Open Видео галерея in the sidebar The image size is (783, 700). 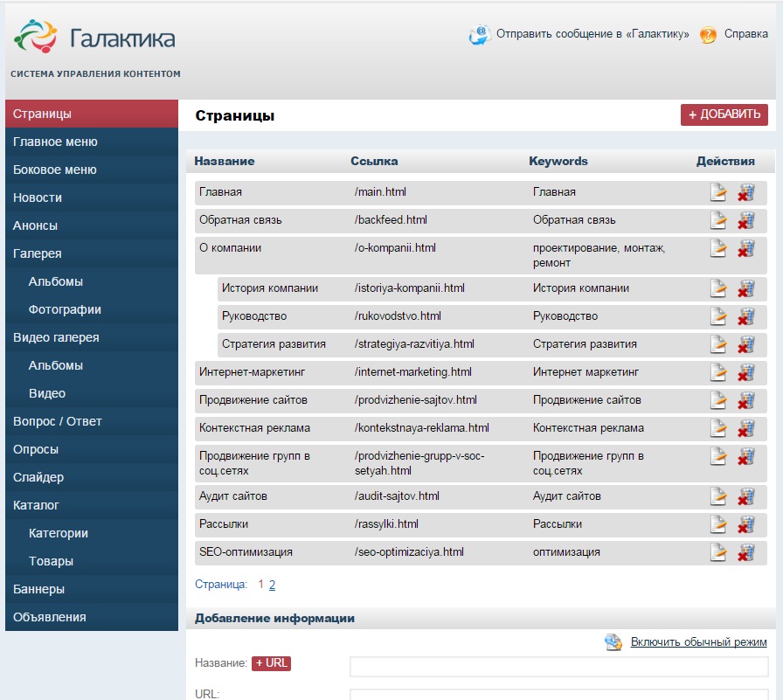coord(92,337)
